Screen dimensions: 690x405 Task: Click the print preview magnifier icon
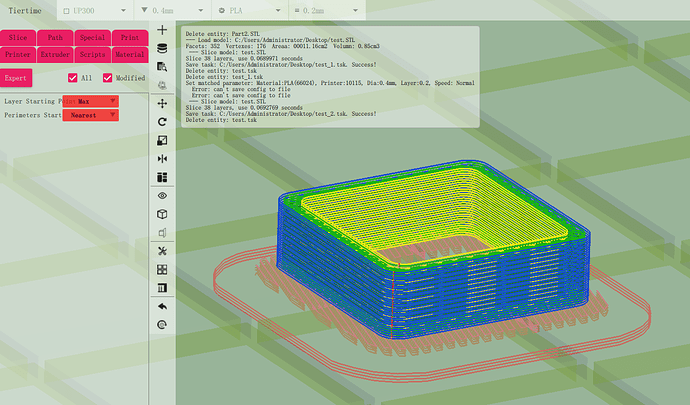(162, 66)
